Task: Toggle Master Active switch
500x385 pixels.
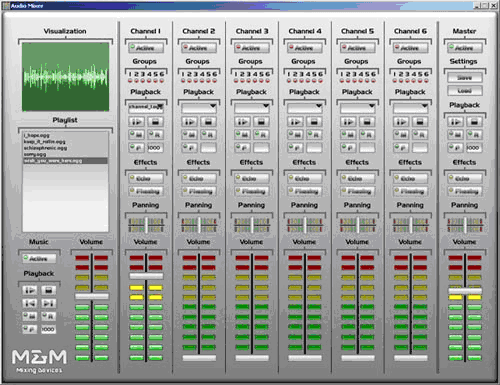Action: (465, 48)
